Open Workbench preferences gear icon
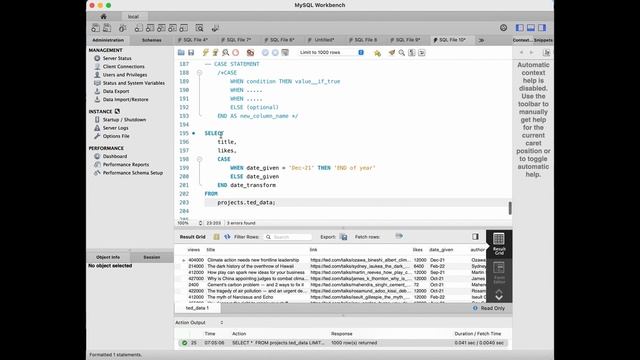Viewport: 640px width, 360px height. pyautogui.click(x=503, y=28)
